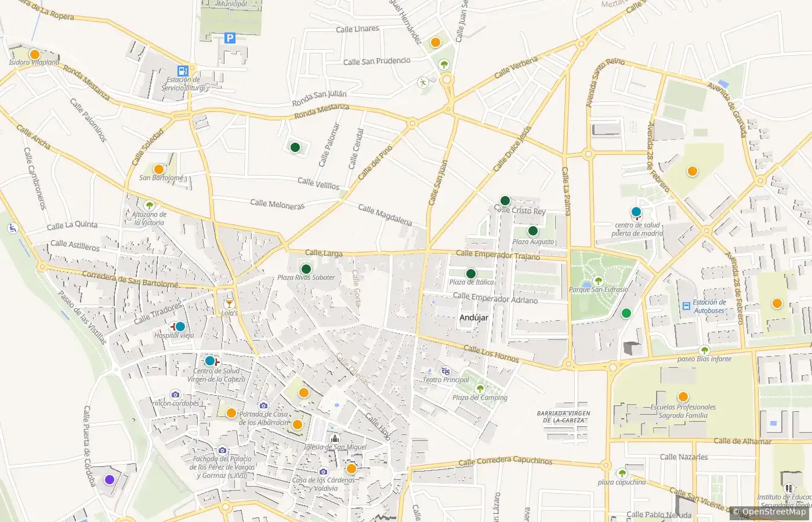This screenshot has width=812, height=522.
Task: Click the tree icon at Plaza del Camping
Action: (x=480, y=389)
